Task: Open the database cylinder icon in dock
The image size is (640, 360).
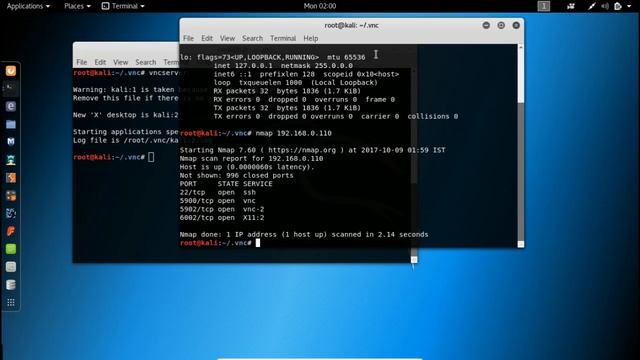Action: (x=11, y=284)
